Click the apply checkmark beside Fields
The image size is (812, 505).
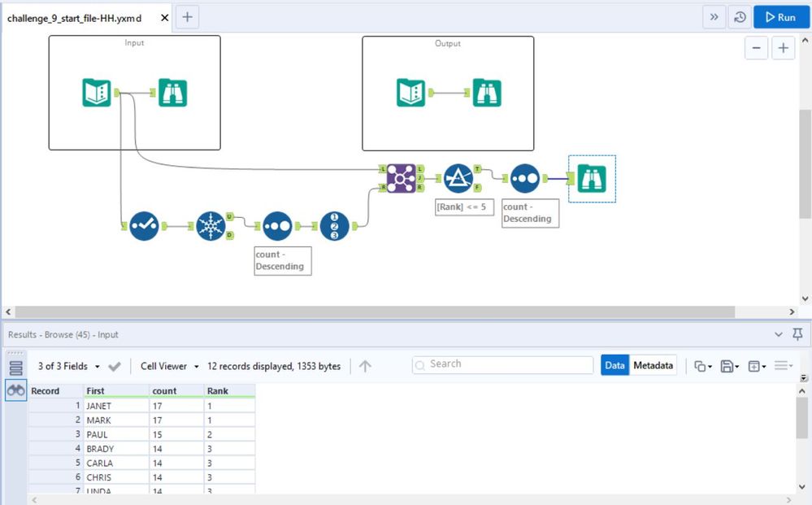(x=115, y=366)
